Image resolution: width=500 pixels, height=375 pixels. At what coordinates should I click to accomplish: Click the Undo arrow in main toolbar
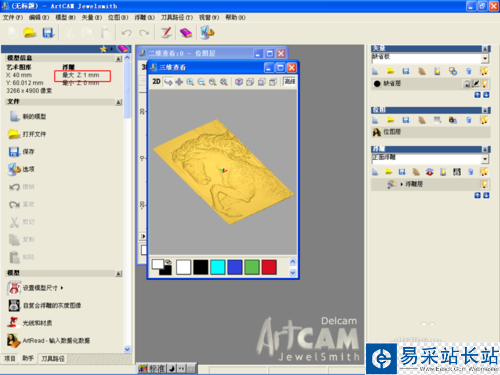(x=126, y=33)
